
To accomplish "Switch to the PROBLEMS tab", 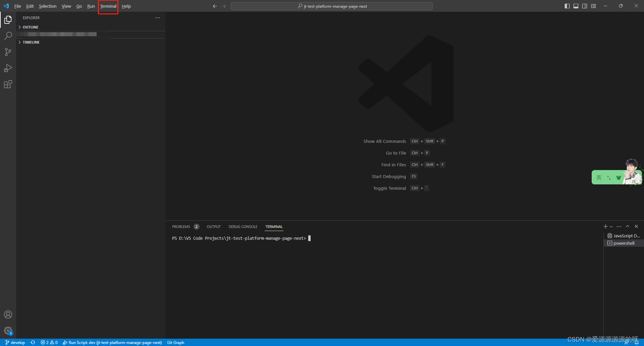I will pos(181,227).
